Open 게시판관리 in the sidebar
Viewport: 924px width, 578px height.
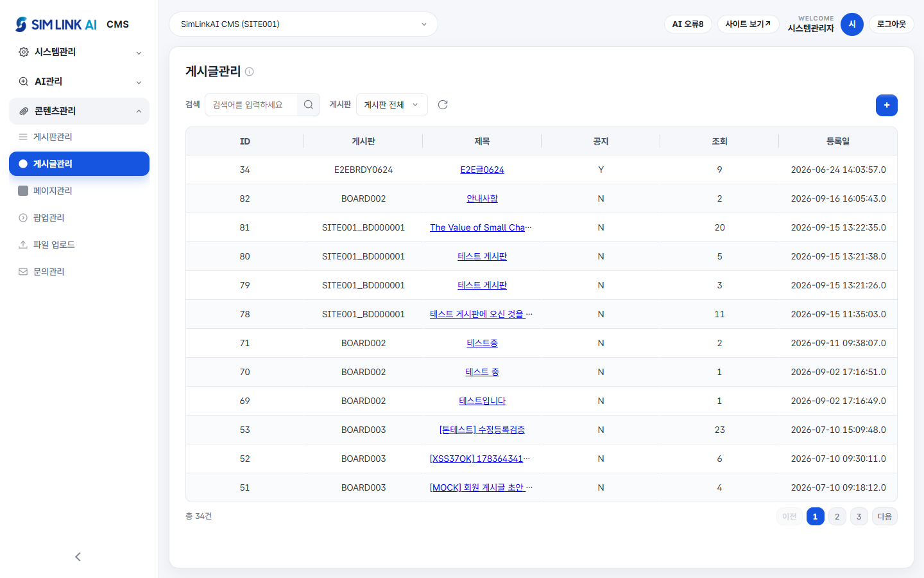point(80,137)
